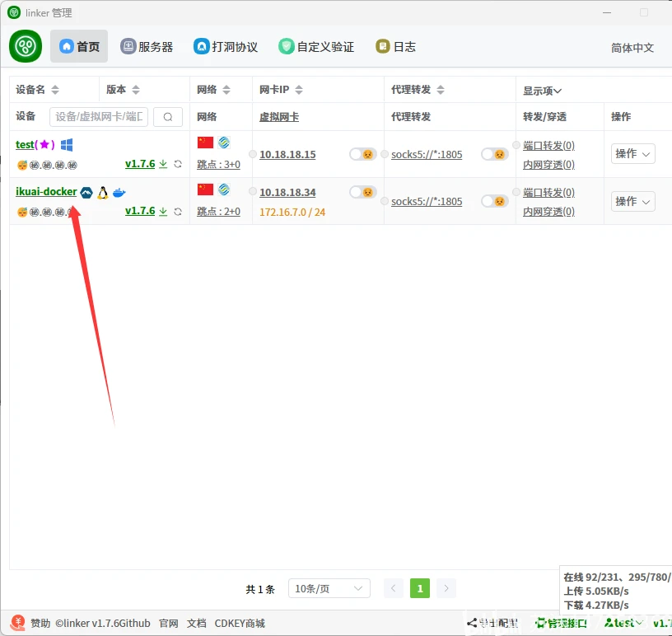Click the green linker logo in the toolbar
The image size is (672, 636).
[x=26, y=46]
